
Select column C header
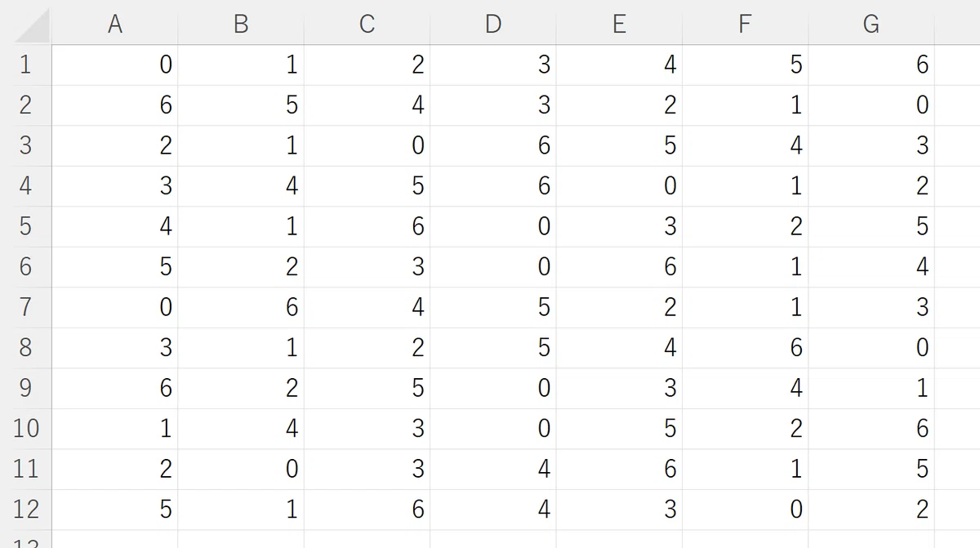click(367, 23)
